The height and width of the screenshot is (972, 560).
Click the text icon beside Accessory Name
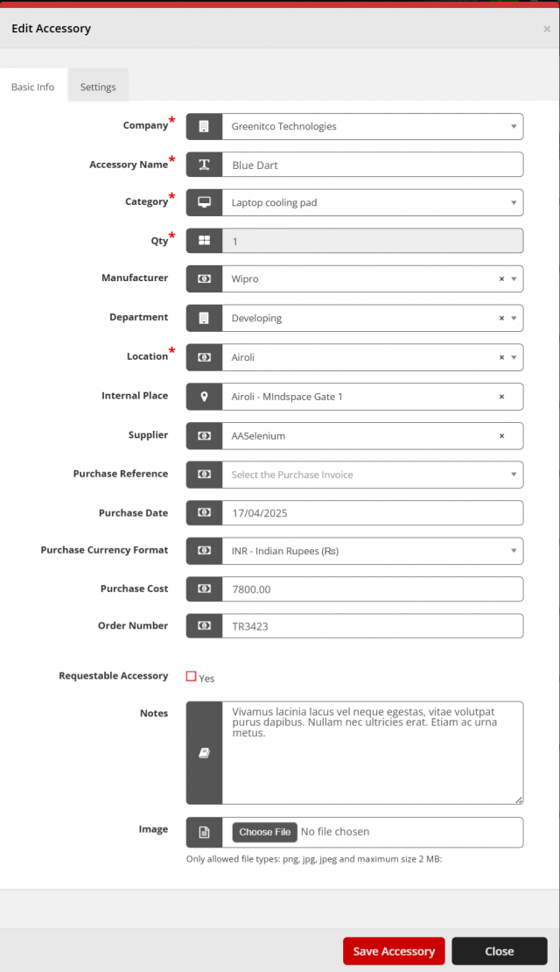coord(204,165)
